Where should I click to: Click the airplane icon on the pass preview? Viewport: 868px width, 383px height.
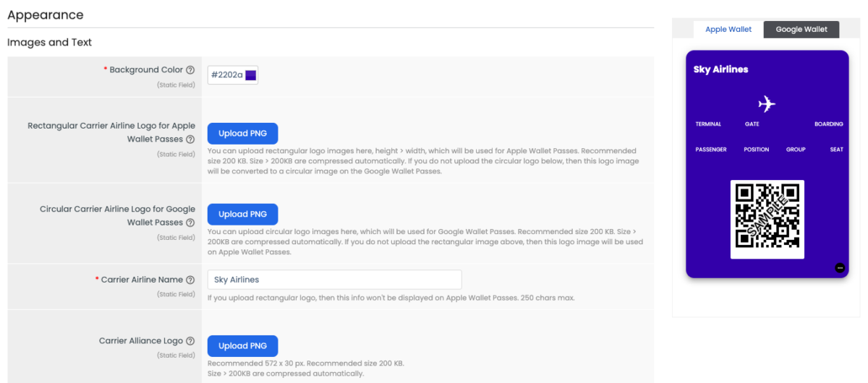[767, 104]
